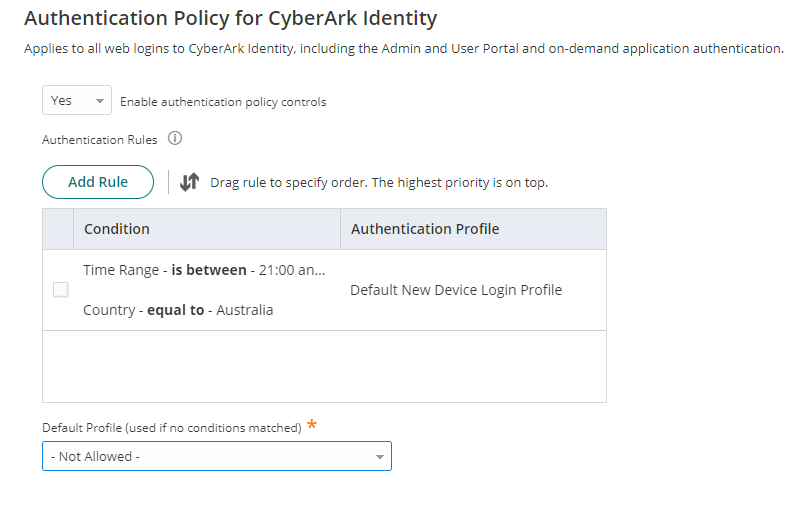Screen dimensions: 805x506
Task: Open the Default Profile Not Allowed dropdown
Action: click(x=217, y=456)
